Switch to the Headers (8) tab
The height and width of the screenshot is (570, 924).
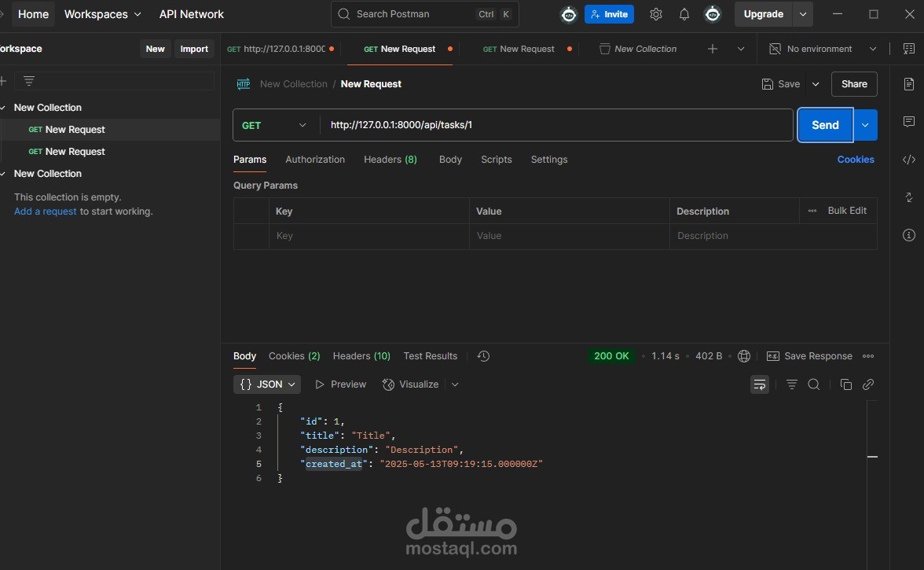click(390, 159)
